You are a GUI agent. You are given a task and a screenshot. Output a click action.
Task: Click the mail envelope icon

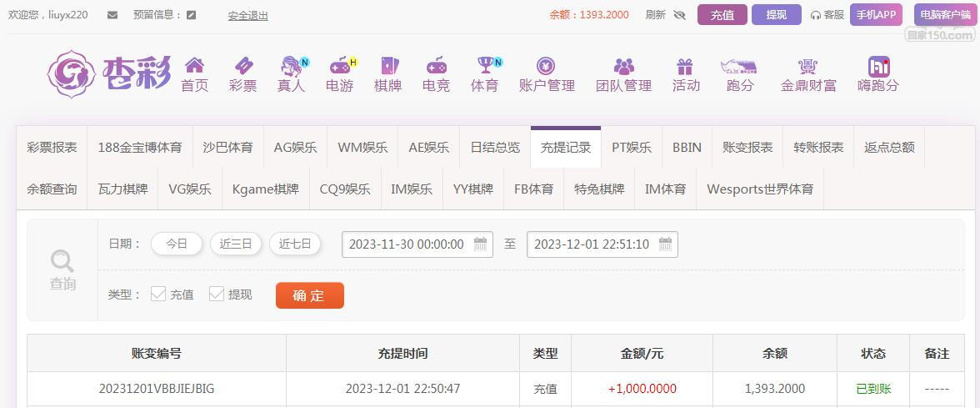(112, 15)
